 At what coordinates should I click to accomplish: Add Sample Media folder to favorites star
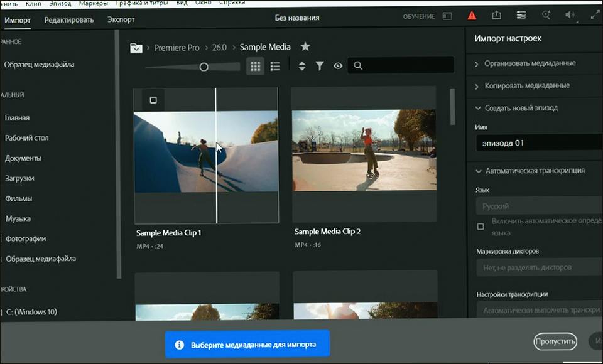point(305,46)
